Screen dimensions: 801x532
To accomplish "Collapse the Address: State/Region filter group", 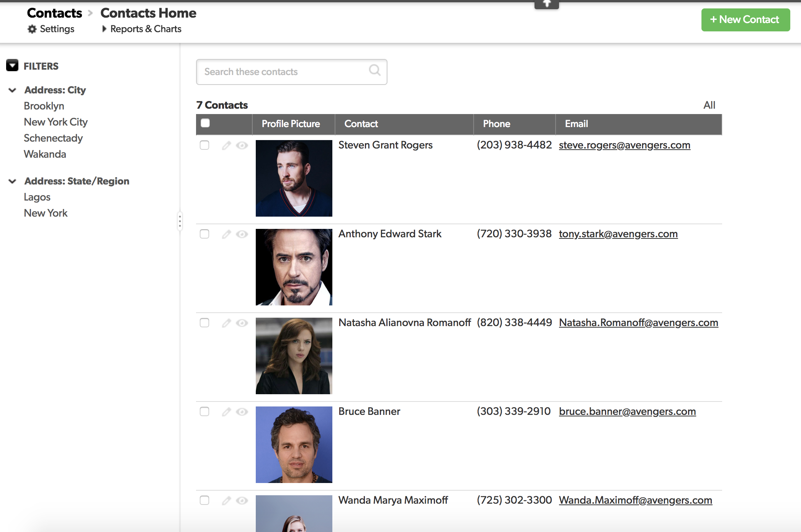I will (x=12, y=181).
